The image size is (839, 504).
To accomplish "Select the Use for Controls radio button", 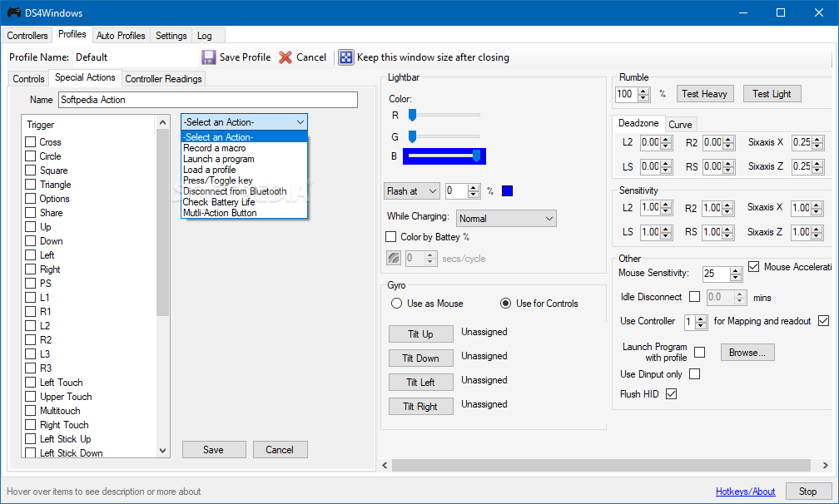I will click(505, 303).
